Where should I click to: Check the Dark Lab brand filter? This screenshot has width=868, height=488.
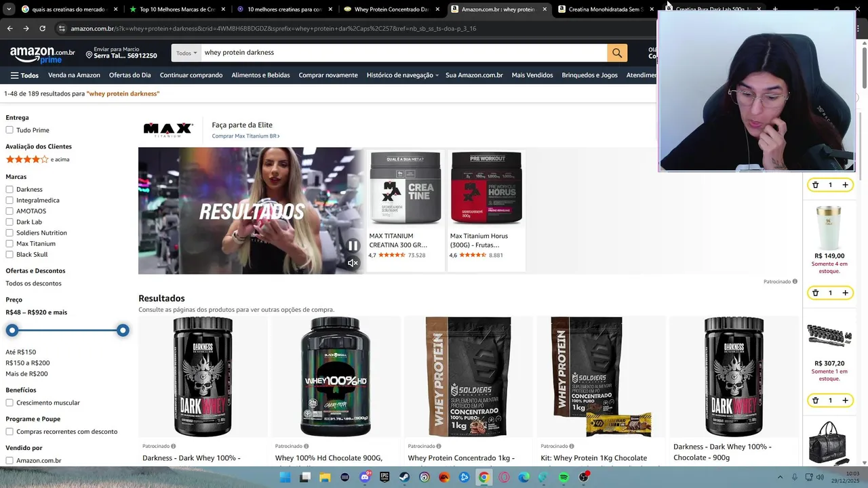coord(9,222)
